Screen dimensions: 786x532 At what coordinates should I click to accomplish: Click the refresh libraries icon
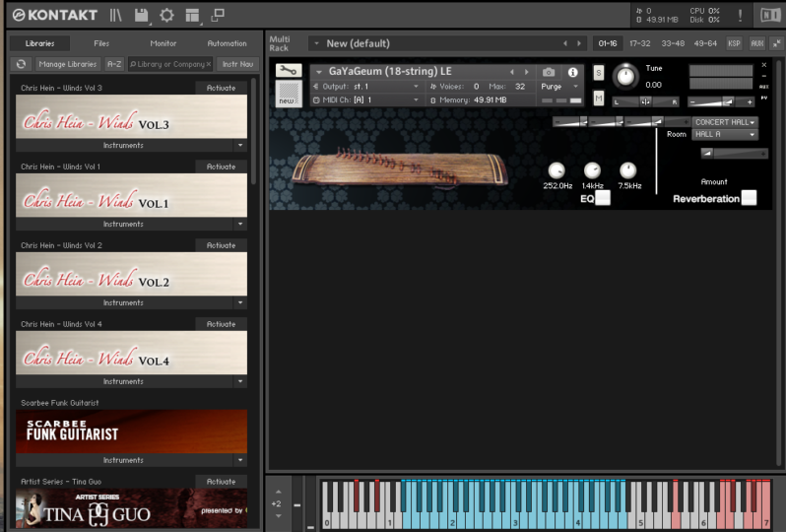pyautogui.click(x=21, y=64)
